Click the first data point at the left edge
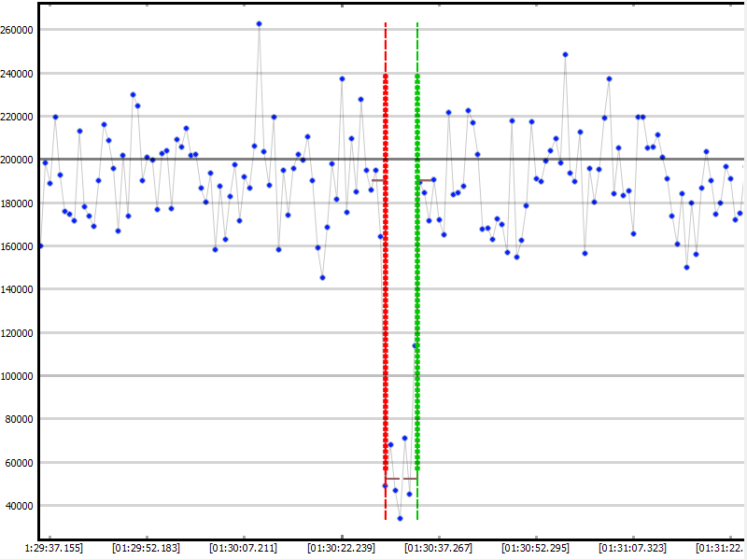Image resolution: width=747 pixels, height=560 pixels. click(x=40, y=245)
